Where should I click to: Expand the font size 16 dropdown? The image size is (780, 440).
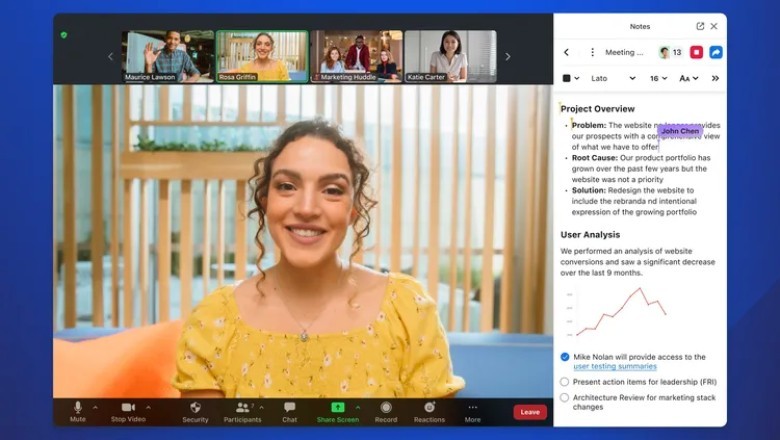tap(658, 78)
